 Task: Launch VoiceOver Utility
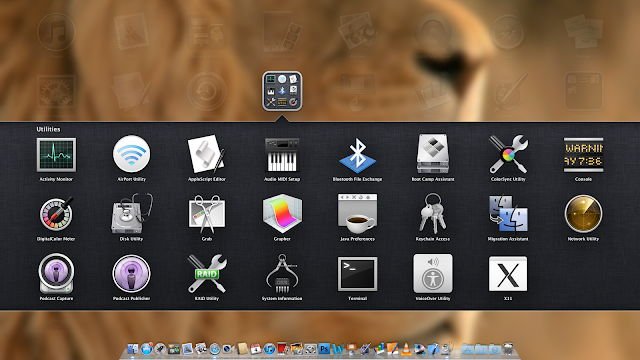[x=433, y=273]
